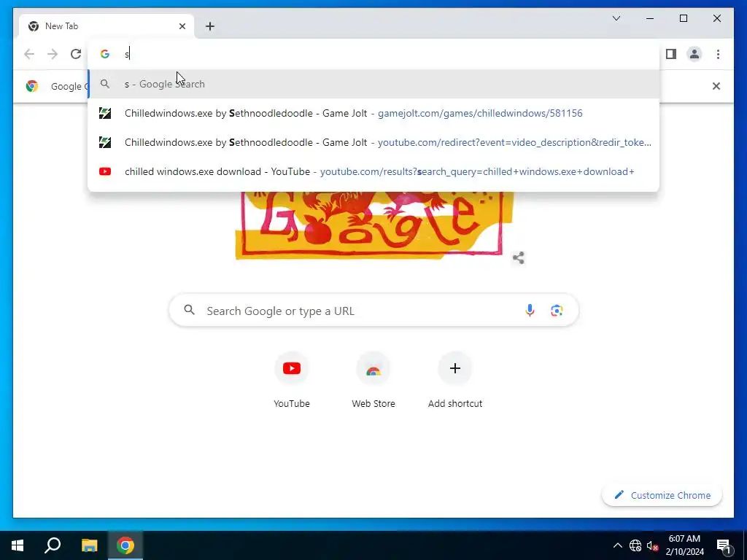Viewport: 747px width, 560px height.
Task: Reload the page with the refresh icon
Action: click(76, 54)
